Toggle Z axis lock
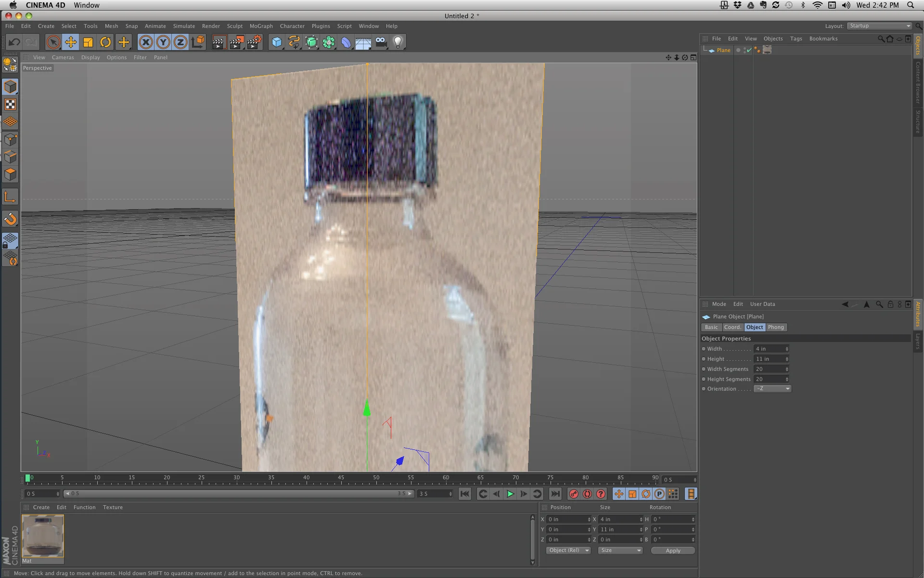 [180, 42]
